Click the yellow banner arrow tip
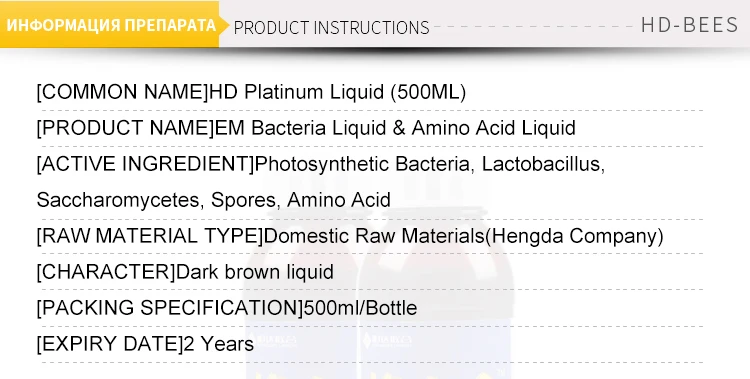 225,24
